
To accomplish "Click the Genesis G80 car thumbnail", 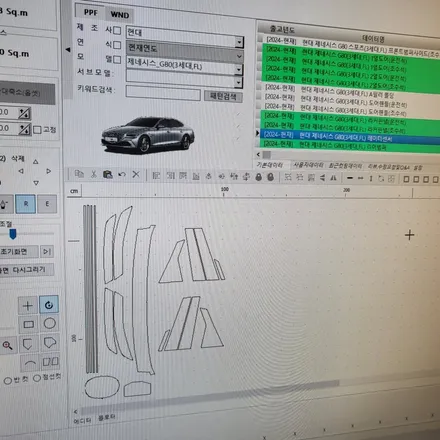I will [148, 135].
